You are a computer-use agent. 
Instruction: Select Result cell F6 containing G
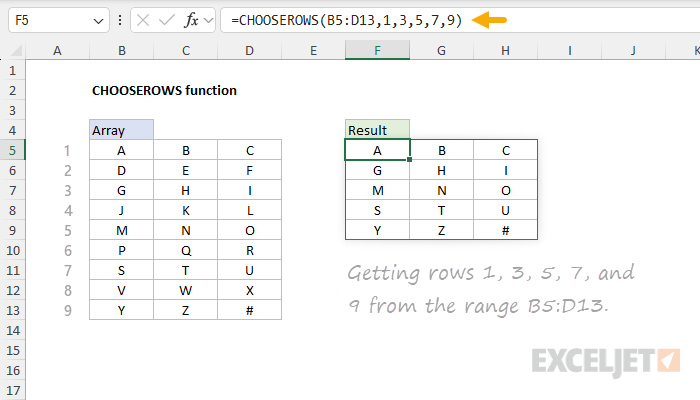coord(377,170)
